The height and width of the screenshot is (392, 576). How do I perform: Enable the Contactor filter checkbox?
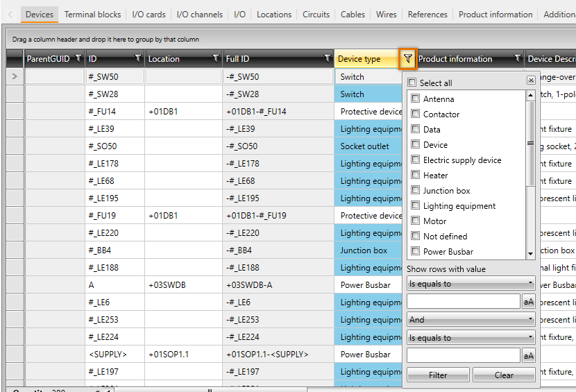416,114
